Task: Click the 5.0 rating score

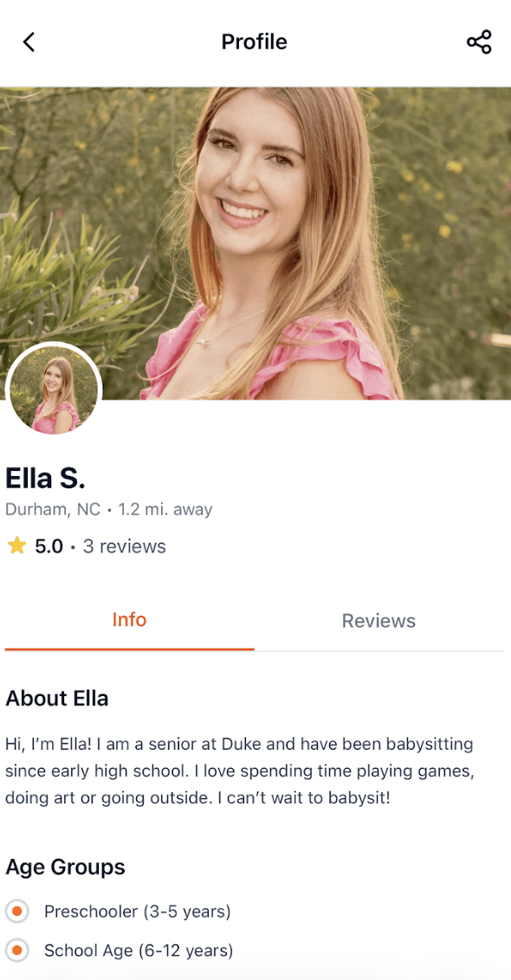Action: 49,546
